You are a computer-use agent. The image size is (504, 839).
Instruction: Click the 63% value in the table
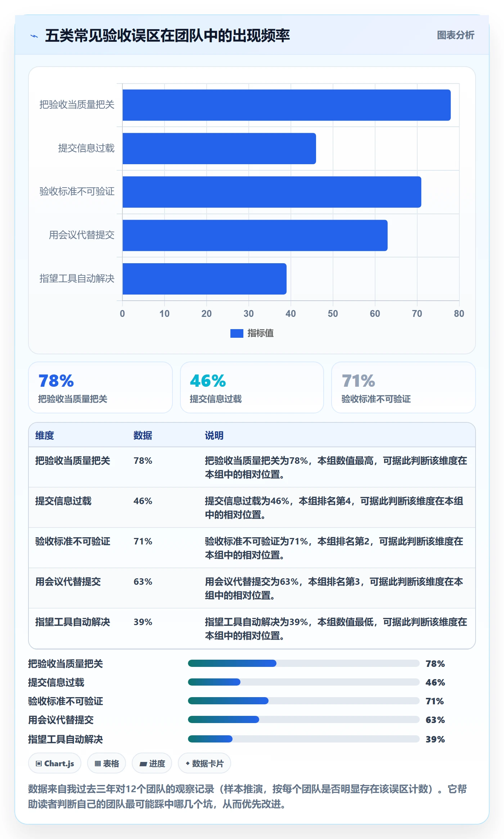(x=143, y=582)
